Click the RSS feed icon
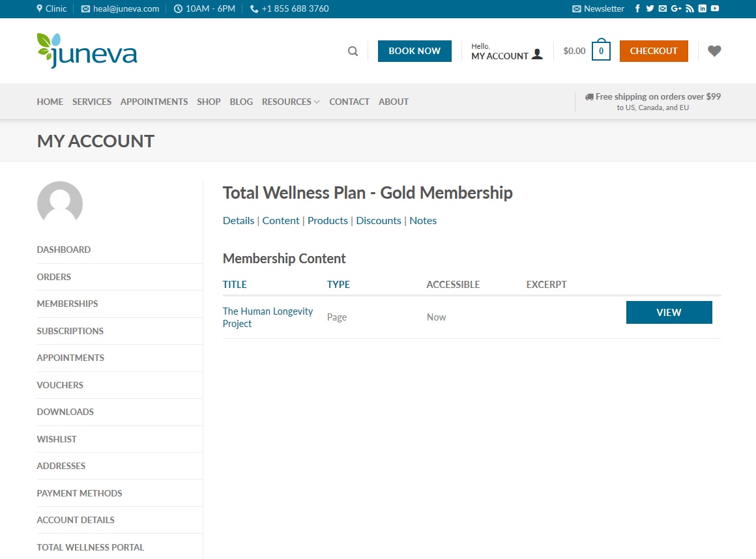 click(x=690, y=8)
